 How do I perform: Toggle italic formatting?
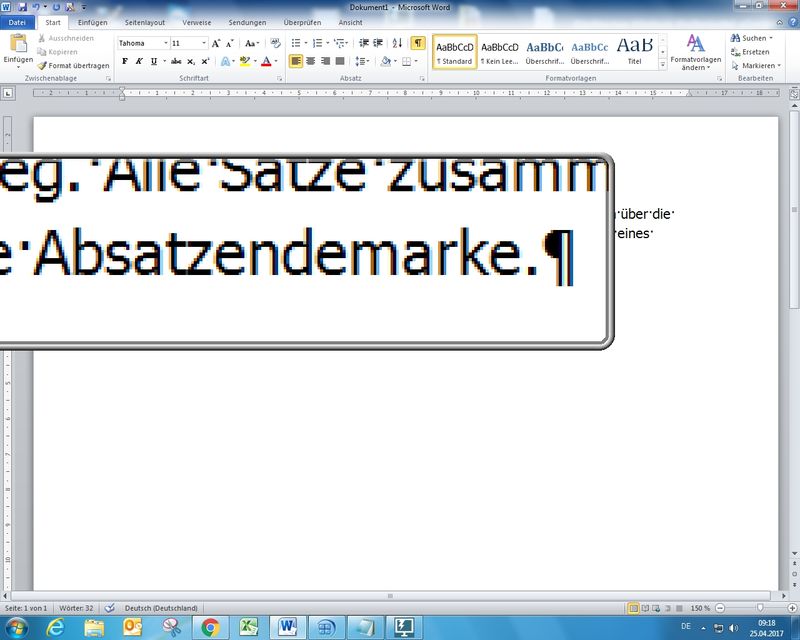(139, 61)
